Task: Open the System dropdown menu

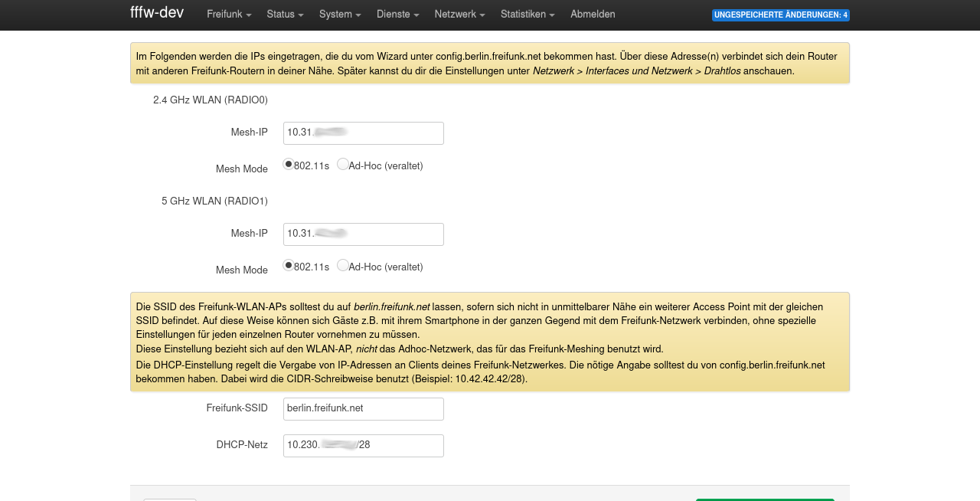Action: [340, 15]
